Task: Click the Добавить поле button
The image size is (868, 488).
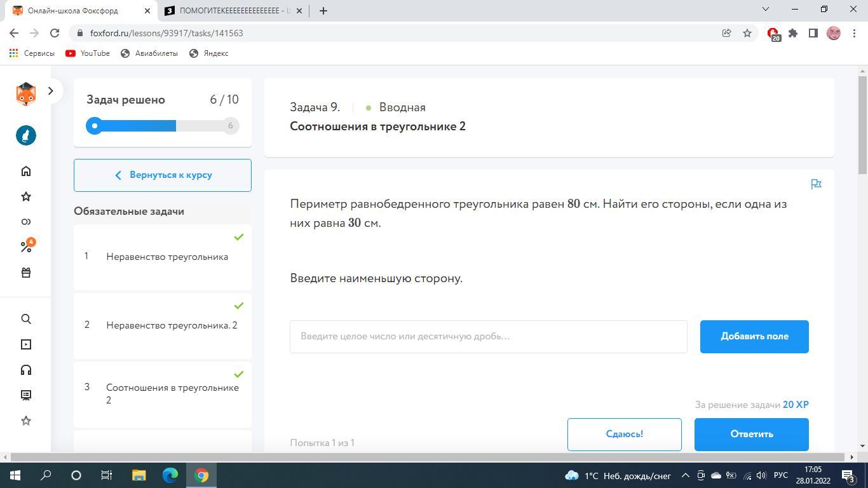Action: [754, 336]
